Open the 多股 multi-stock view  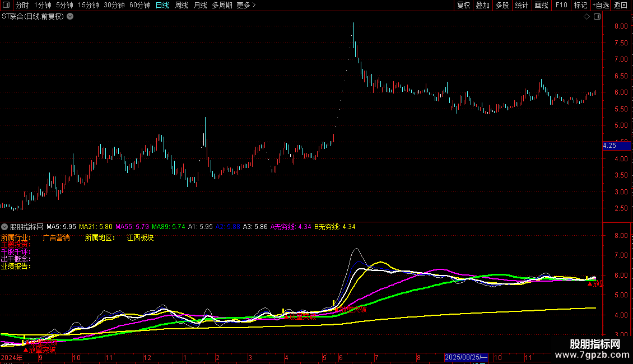pos(502,5)
